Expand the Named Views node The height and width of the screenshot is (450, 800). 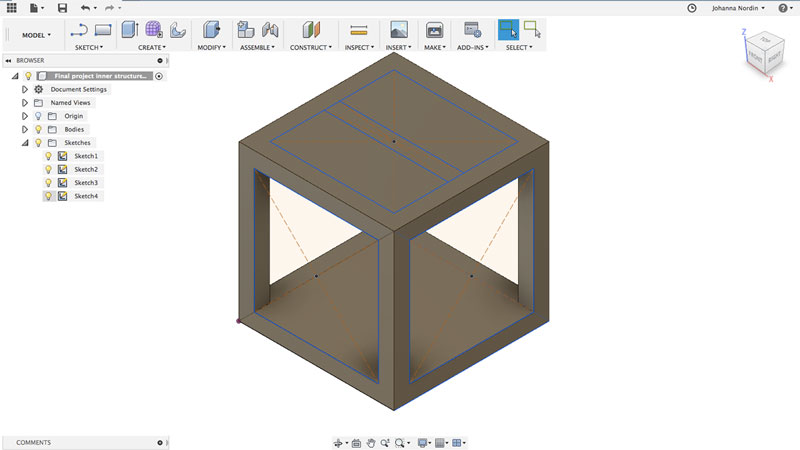click(x=24, y=103)
